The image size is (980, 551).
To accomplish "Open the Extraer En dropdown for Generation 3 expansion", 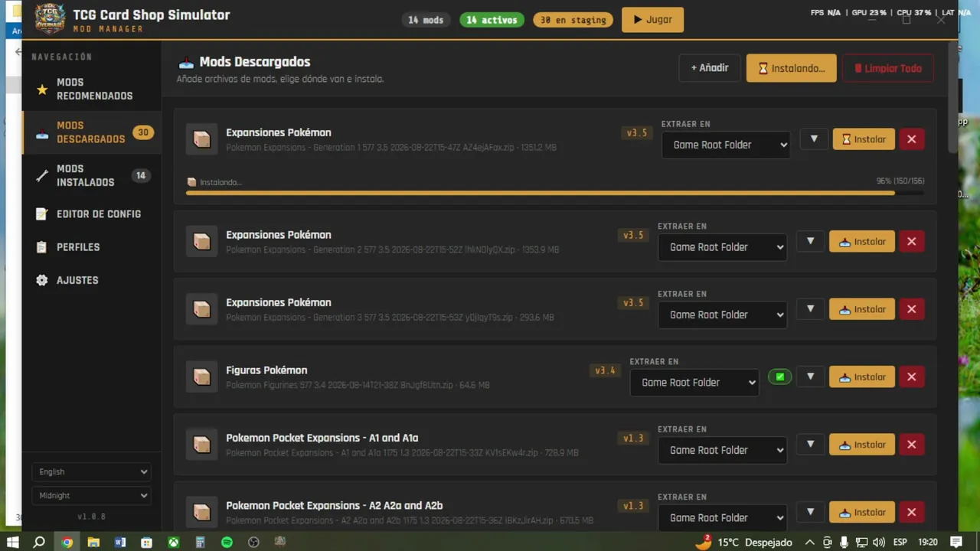I will [x=722, y=315].
